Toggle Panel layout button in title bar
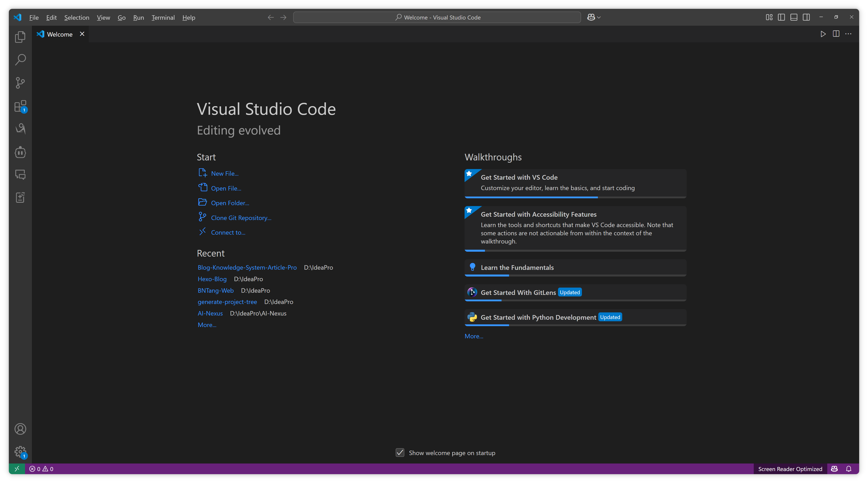Image resolution: width=868 pixels, height=483 pixels. [x=794, y=17]
